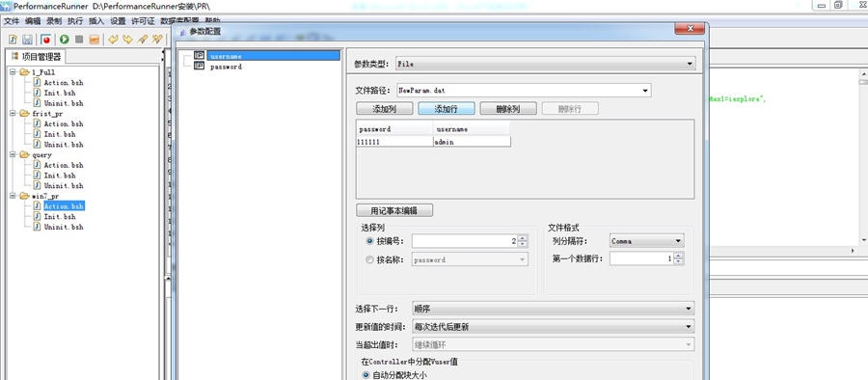Click the 删除列 button
This screenshot has height=380, width=868.
click(508, 109)
